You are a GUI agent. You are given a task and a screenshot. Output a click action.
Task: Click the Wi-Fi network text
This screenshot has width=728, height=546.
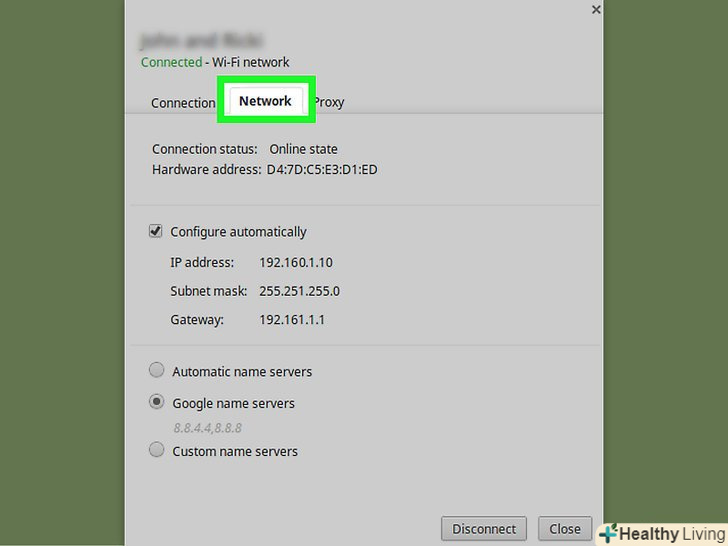tap(251, 62)
